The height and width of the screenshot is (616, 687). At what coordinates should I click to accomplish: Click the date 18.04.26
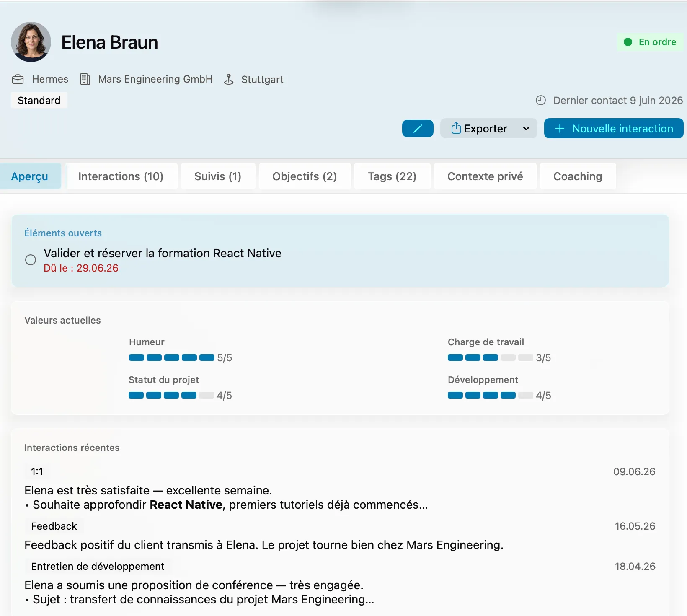[x=635, y=566]
